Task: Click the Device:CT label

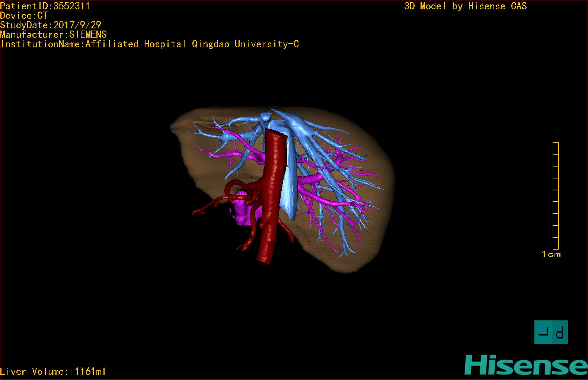Action: coord(24,16)
